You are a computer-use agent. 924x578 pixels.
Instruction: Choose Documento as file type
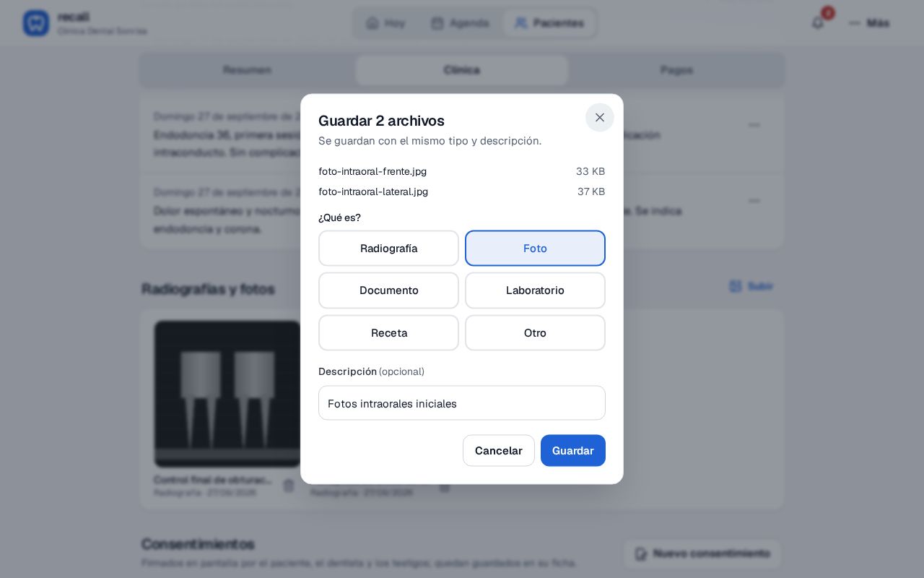[388, 290]
